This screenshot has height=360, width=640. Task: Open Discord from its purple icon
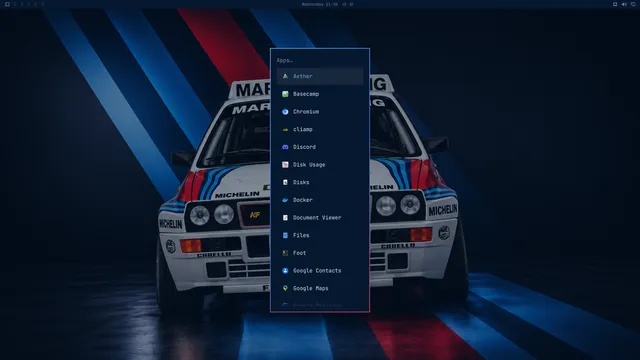coord(285,147)
